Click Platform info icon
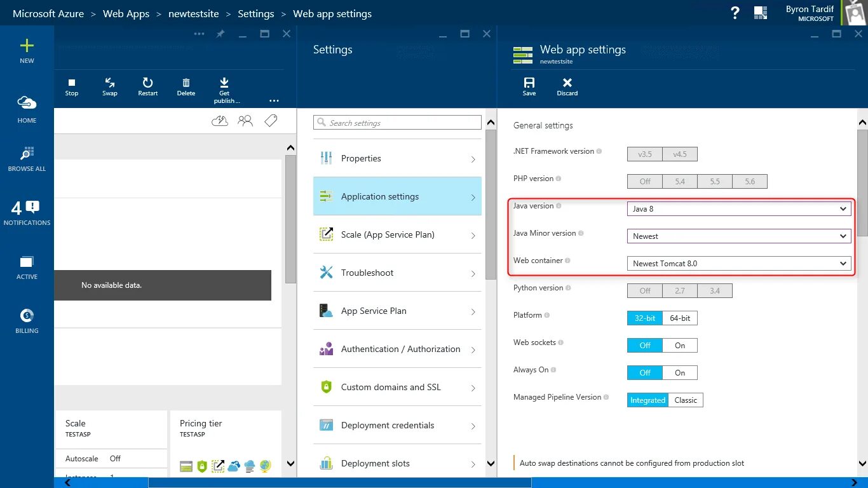Screen dimensions: 868x488 pos(547,315)
